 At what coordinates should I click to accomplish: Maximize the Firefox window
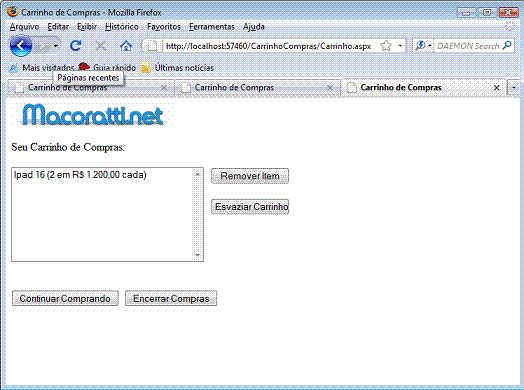487,13
